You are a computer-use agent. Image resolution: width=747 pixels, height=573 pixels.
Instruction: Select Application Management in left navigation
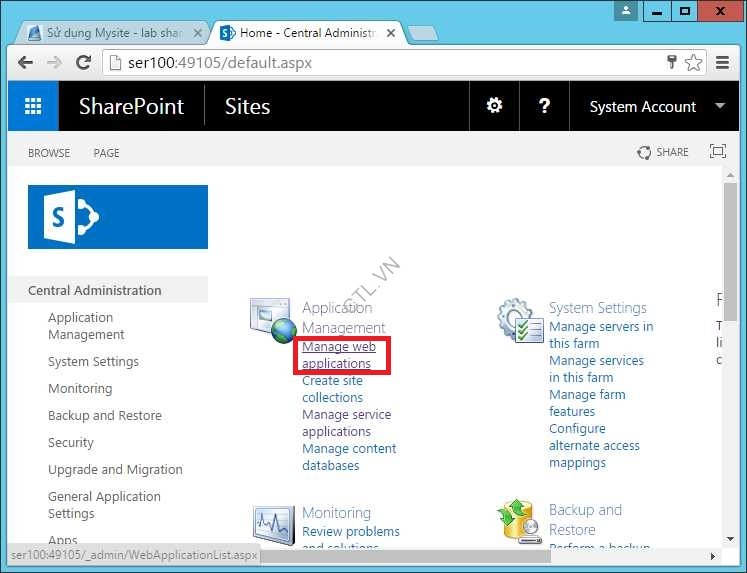tap(86, 326)
